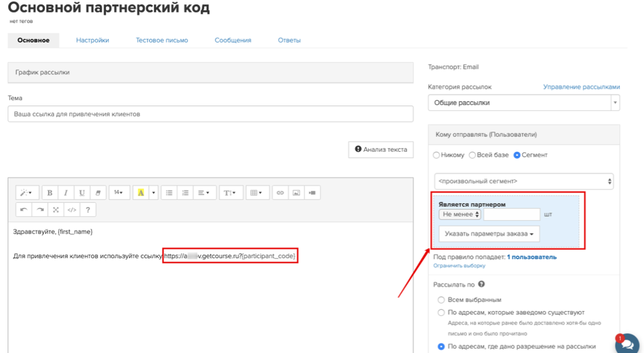The width and height of the screenshot is (644, 353).
Task: Switch to the Основное tab
Action: [x=33, y=40]
